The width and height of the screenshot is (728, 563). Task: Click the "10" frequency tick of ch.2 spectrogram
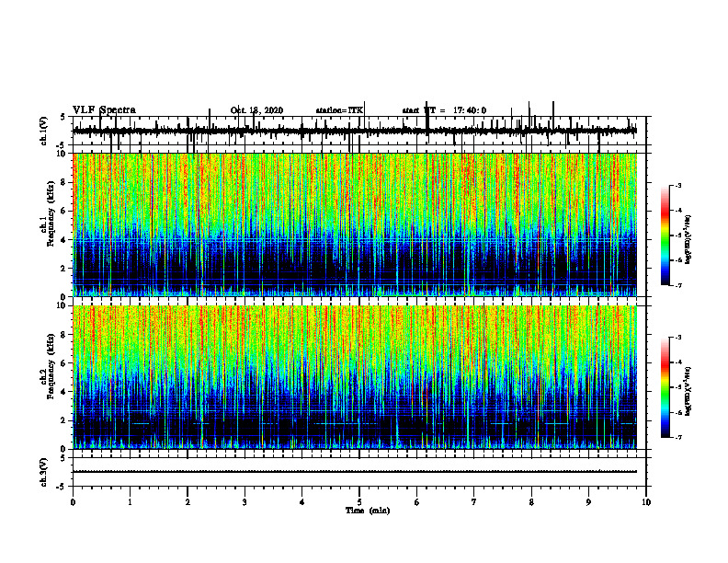pos(62,305)
